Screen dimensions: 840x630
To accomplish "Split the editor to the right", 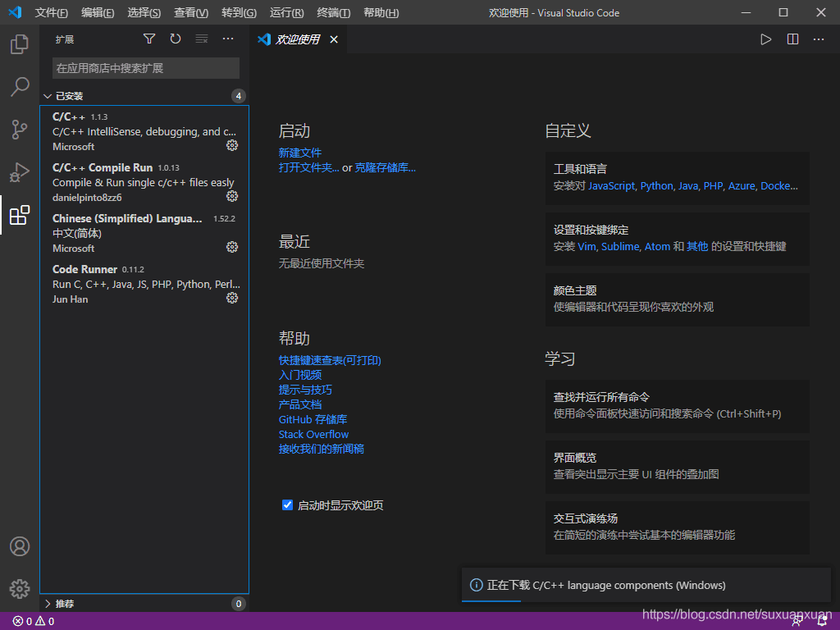I will point(793,39).
